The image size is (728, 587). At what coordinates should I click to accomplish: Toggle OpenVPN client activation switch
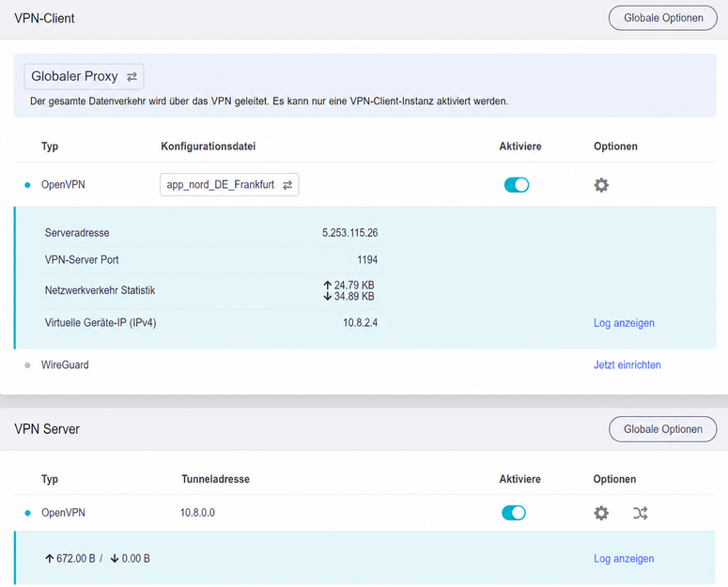point(517,185)
